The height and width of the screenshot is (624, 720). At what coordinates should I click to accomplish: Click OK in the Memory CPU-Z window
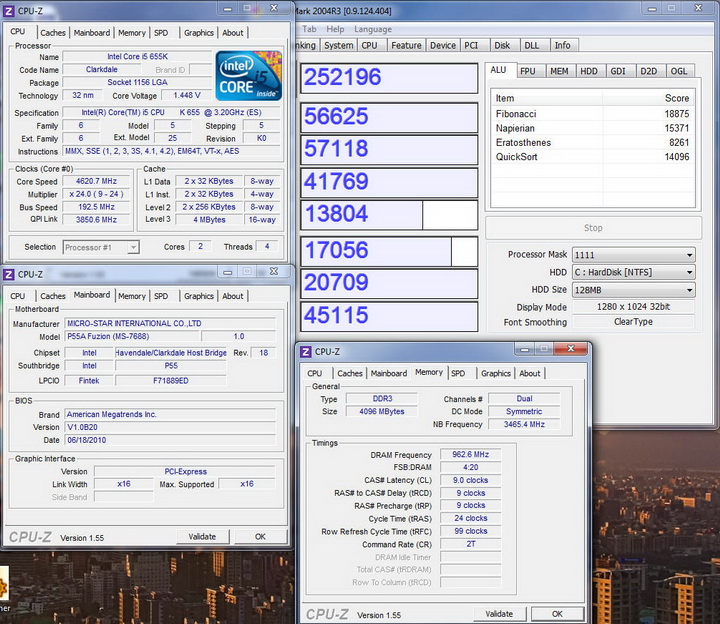tap(557, 614)
